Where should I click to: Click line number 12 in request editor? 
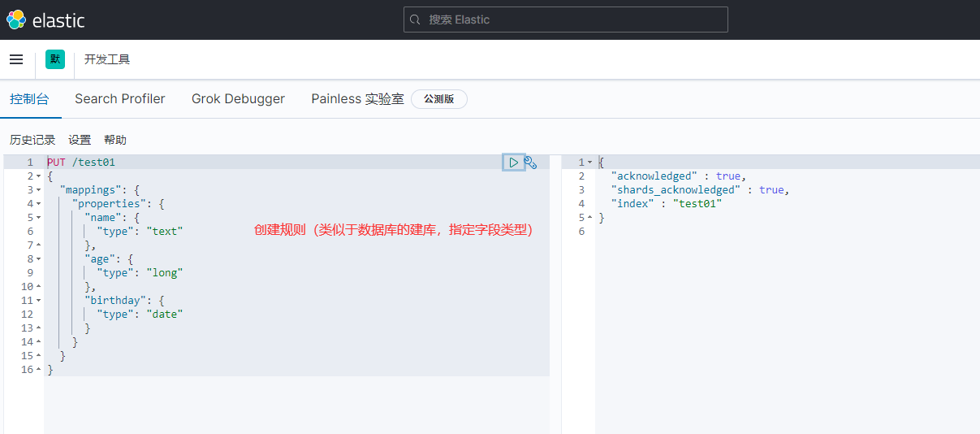pyautogui.click(x=27, y=315)
